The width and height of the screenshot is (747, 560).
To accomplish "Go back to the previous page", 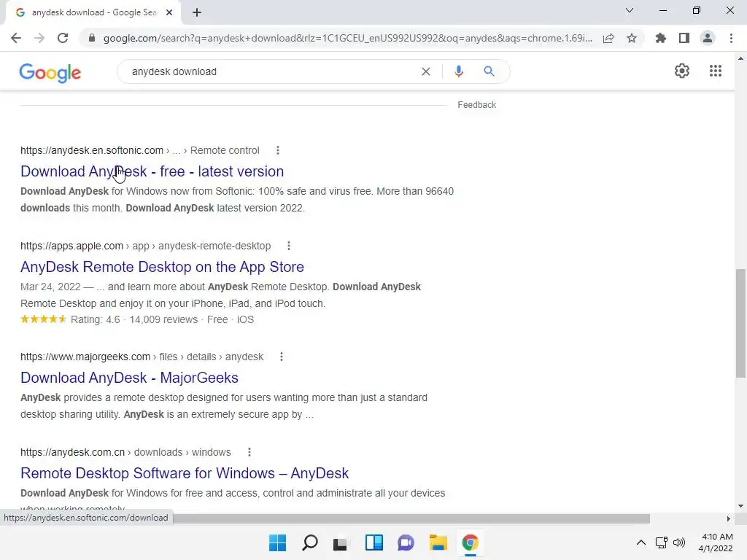I will (16, 38).
